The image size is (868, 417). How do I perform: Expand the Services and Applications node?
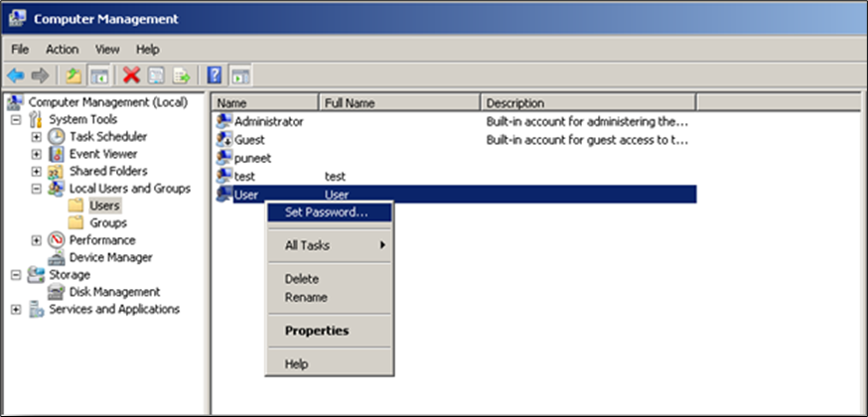(x=16, y=309)
